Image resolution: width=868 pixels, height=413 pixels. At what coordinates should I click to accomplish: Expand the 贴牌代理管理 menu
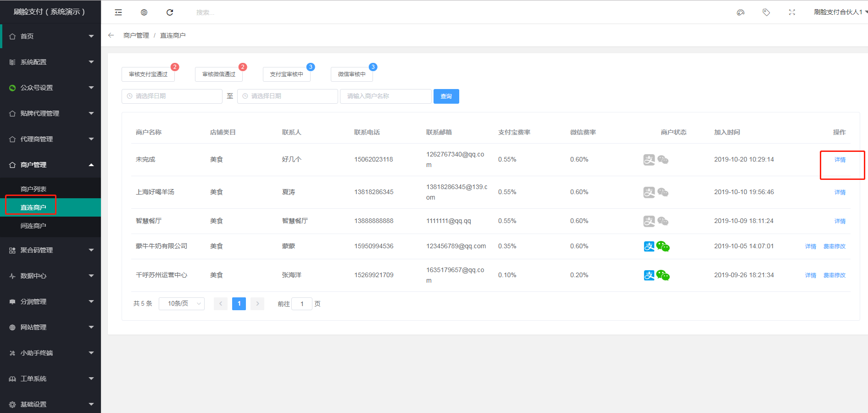[x=91, y=113]
